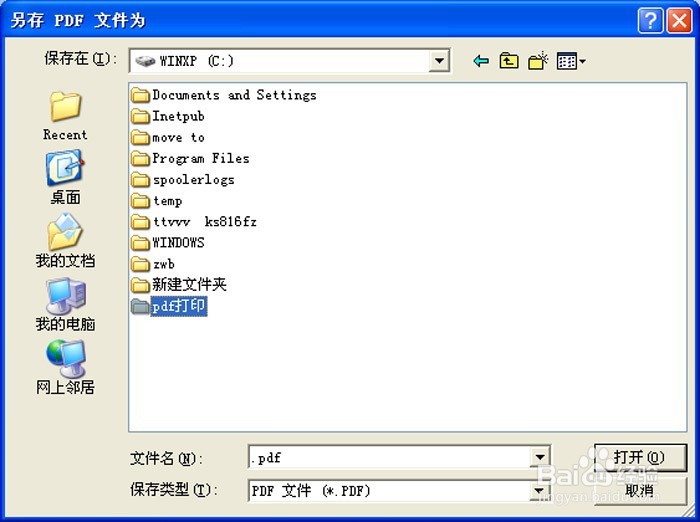Open 我的文档 shortcut
This screenshot has width=700, height=522.
pyautogui.click(x=65, y=241)
